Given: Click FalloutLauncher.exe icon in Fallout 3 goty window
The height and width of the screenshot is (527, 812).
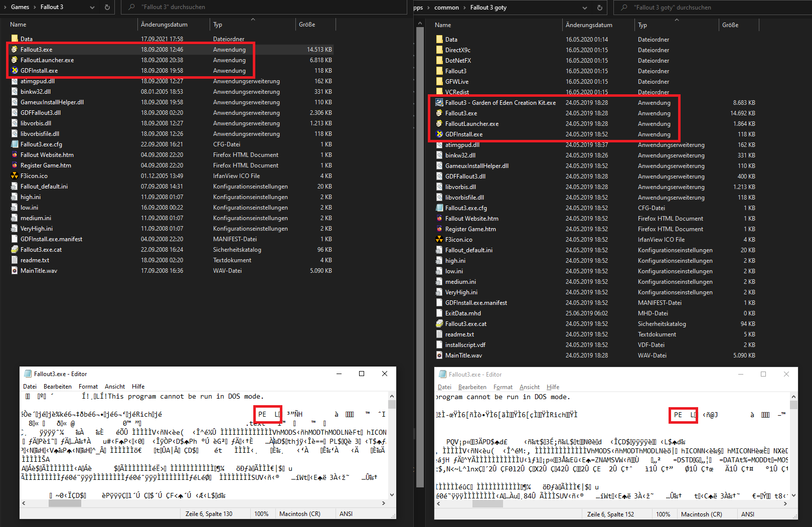Looking at the screenshot, I should tap(439, 123).
